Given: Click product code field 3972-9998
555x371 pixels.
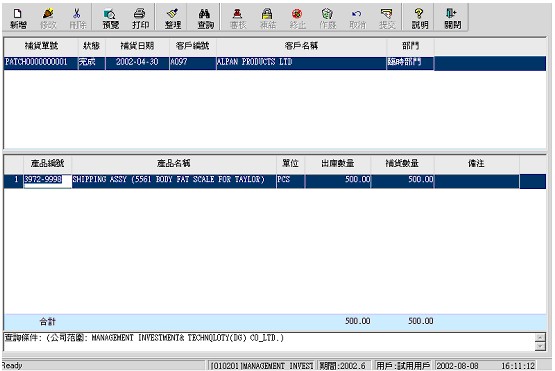Looking at the screenshot, I should 47,180.
